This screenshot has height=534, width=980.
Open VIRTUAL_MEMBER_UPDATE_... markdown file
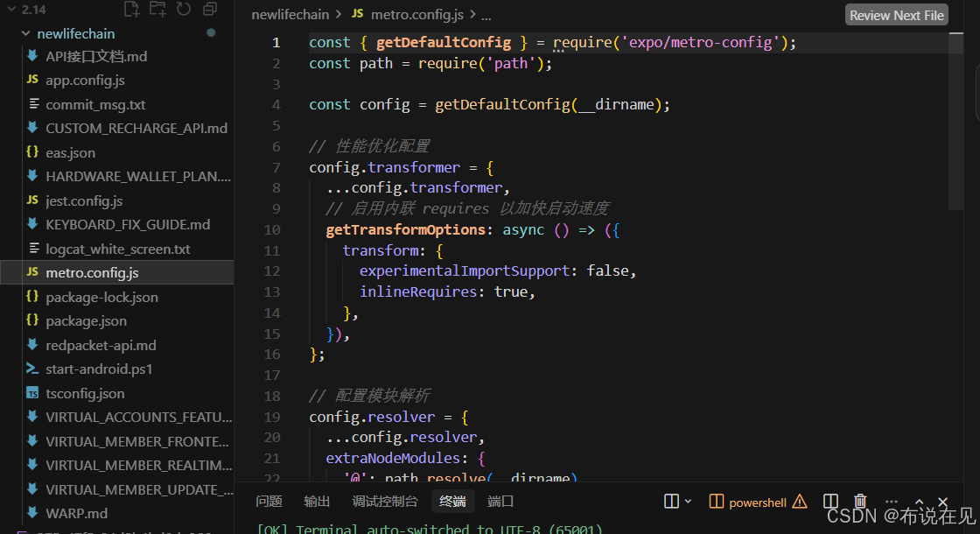[x=139, y=489]
